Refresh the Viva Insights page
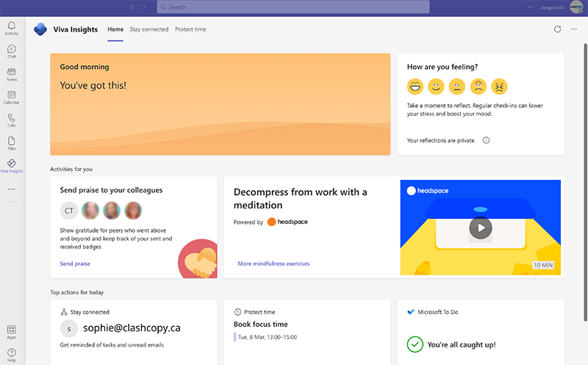The image size is (588, 365). [558, 29]
